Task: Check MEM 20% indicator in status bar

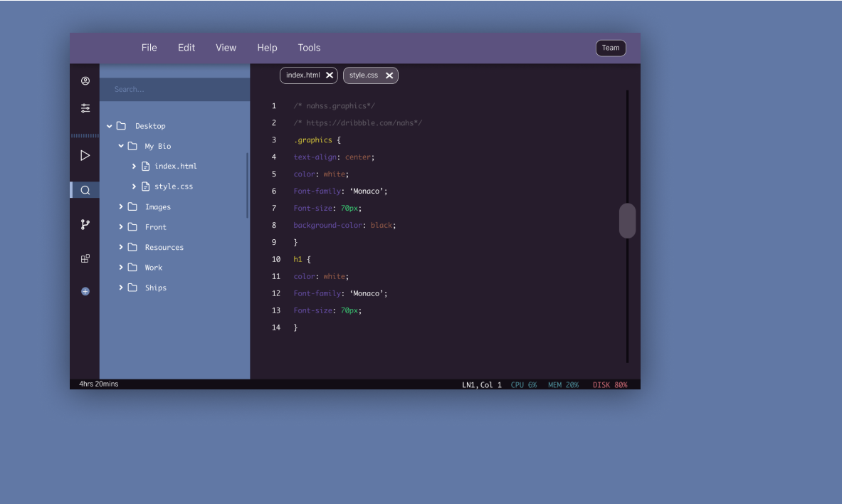Action: click(x=562, y=384)
